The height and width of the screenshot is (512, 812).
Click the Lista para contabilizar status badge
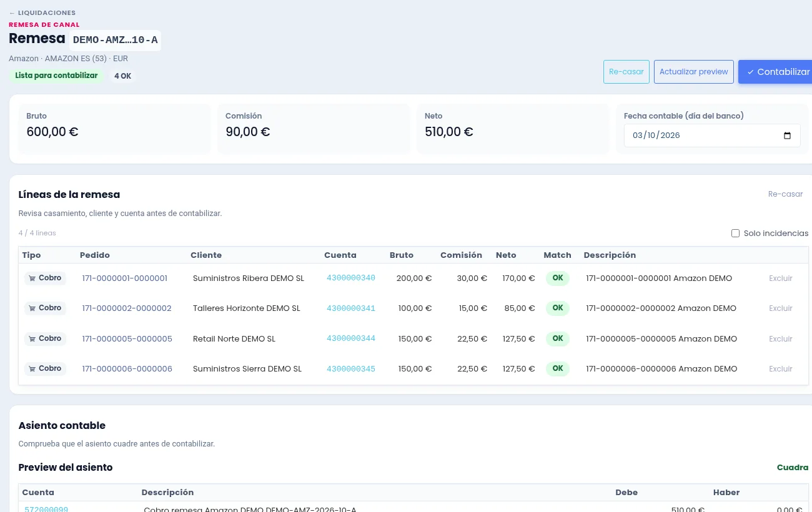(56, 76)
